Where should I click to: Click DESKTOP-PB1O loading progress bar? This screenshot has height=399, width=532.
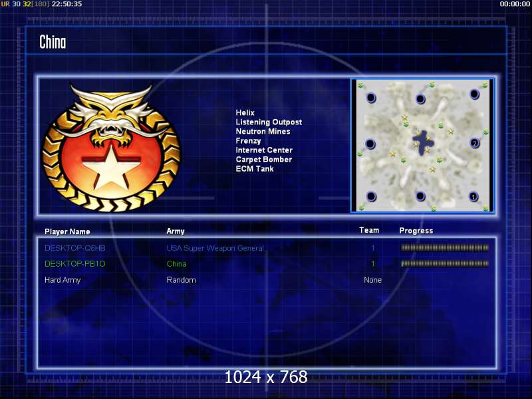click(445, 263)
